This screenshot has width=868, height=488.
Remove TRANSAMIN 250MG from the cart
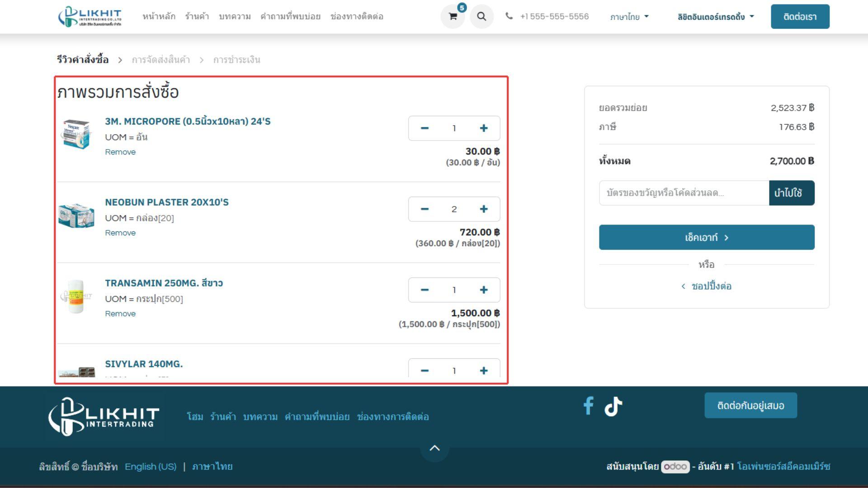pos(120,314)
